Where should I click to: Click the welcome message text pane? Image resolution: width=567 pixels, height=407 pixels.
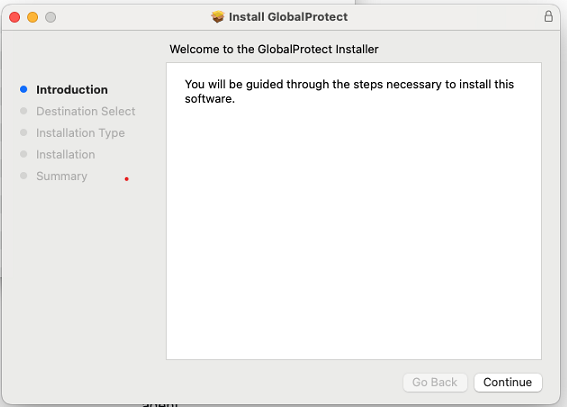click(x=354, y=211)
